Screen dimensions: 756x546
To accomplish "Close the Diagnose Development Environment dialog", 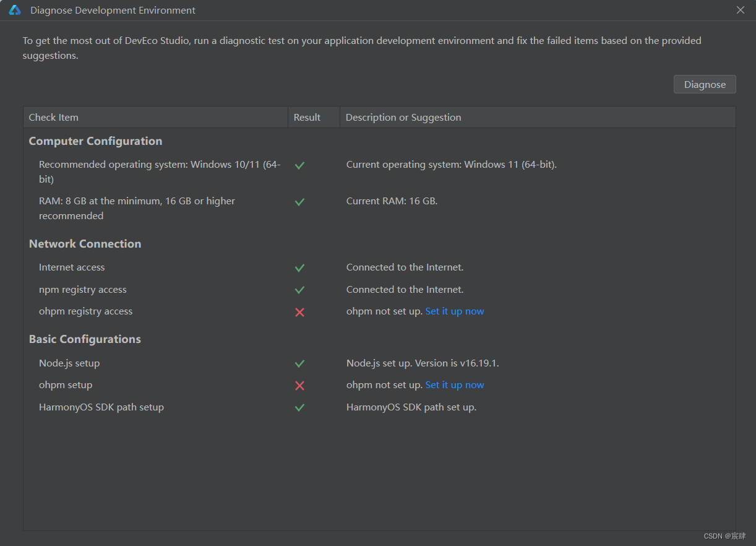I will tap(741, 10).
